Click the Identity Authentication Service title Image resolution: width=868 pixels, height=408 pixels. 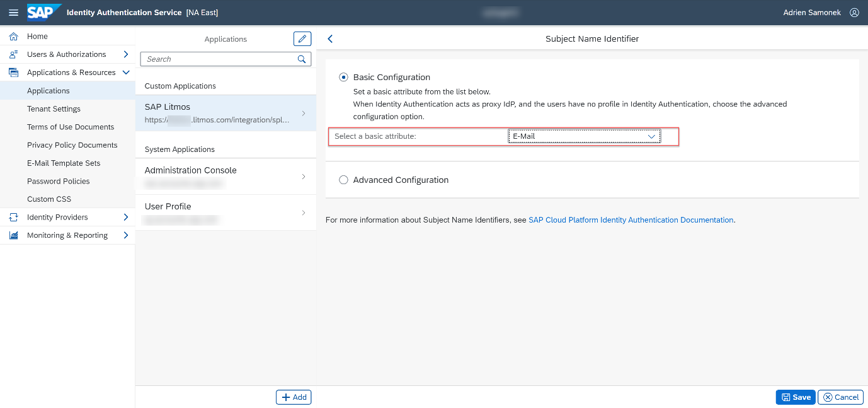124,13
